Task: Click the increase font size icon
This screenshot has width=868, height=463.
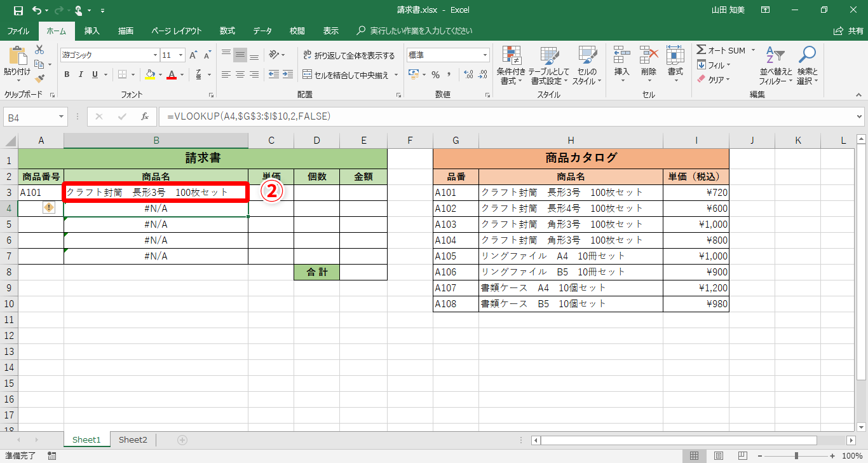Action: click(194, 55)
